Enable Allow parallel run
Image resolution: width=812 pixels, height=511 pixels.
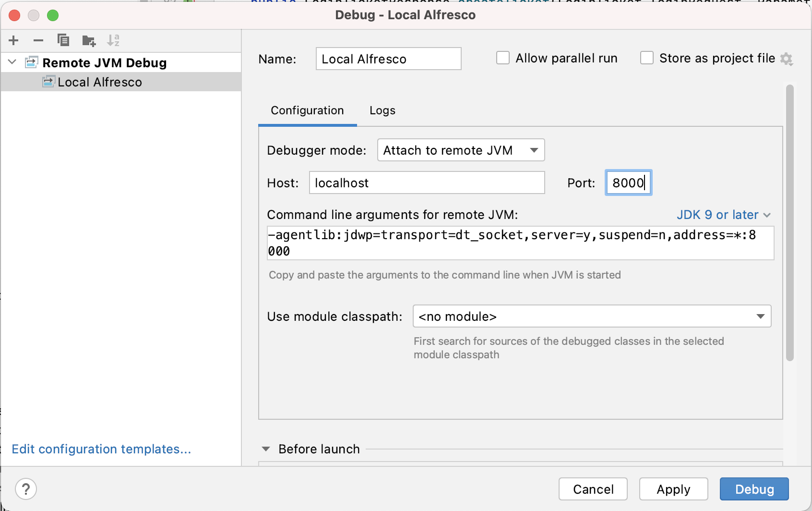(502, 58)
